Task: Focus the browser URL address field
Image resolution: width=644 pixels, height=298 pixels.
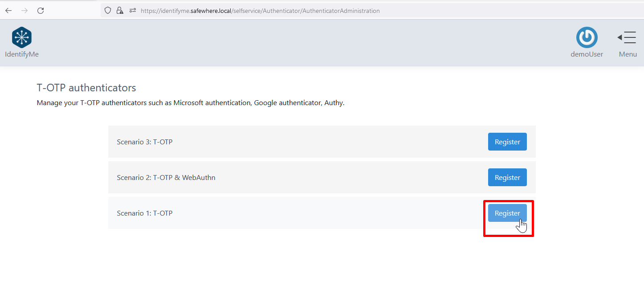Action: (312, 11)
